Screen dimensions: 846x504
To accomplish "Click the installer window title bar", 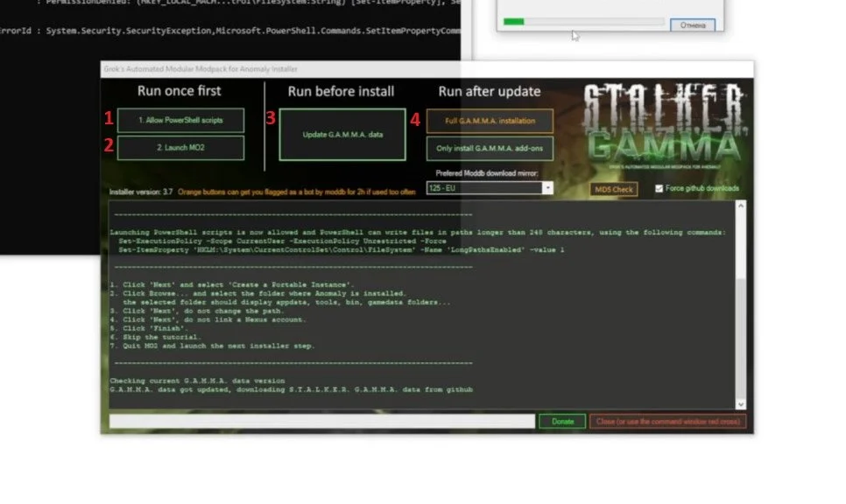I will 427,69.
